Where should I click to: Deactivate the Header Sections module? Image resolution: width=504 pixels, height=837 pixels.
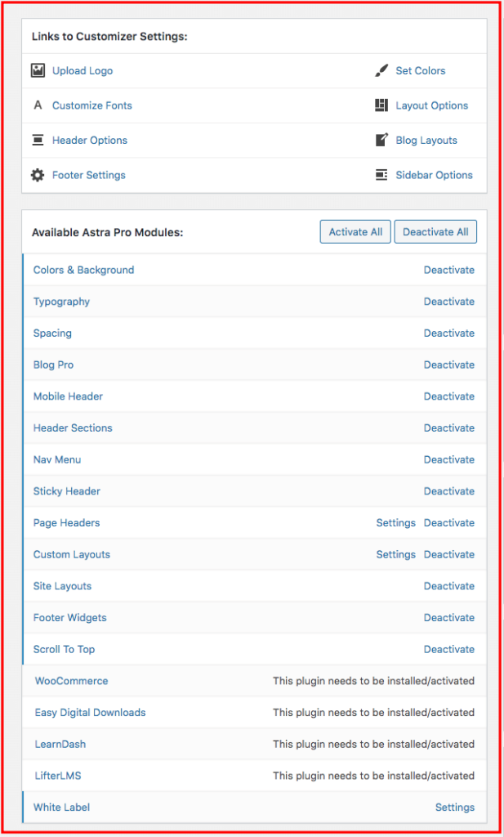click(x=449, y=427)
